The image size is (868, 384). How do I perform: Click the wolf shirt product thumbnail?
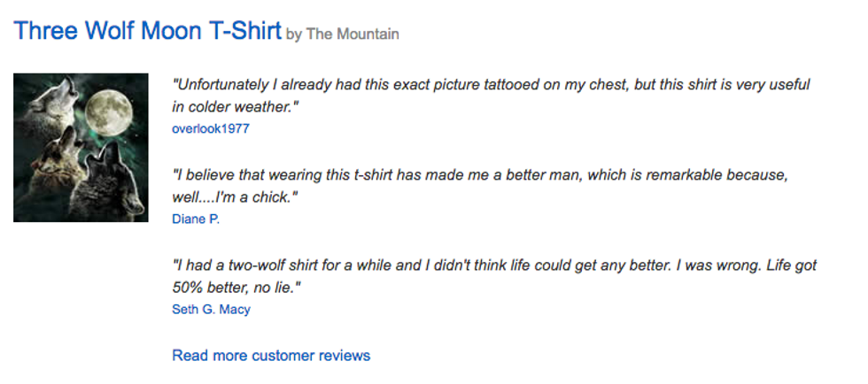coord(81,147)
